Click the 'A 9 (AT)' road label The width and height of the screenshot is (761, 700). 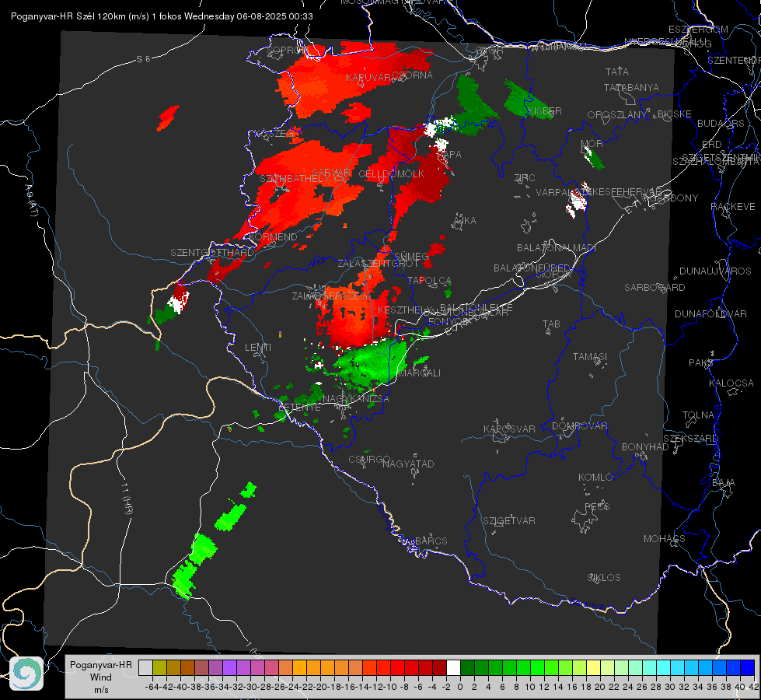31,200
